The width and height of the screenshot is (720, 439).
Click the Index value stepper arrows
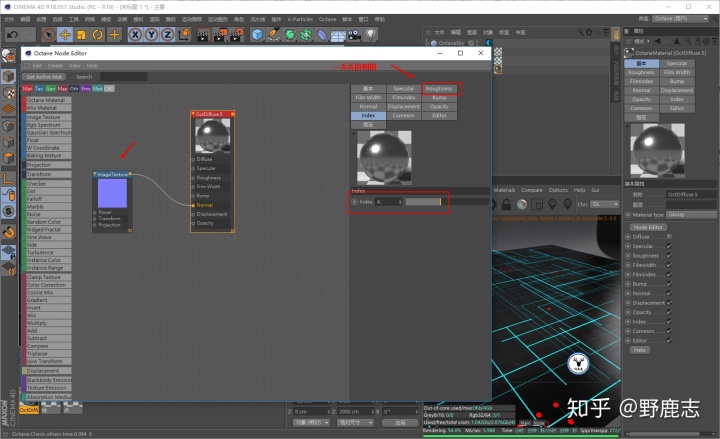400,202
